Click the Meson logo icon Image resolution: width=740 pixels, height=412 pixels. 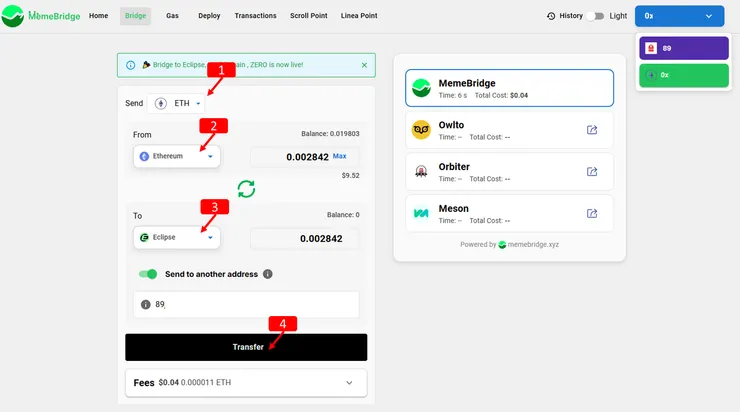coord(421,213)
